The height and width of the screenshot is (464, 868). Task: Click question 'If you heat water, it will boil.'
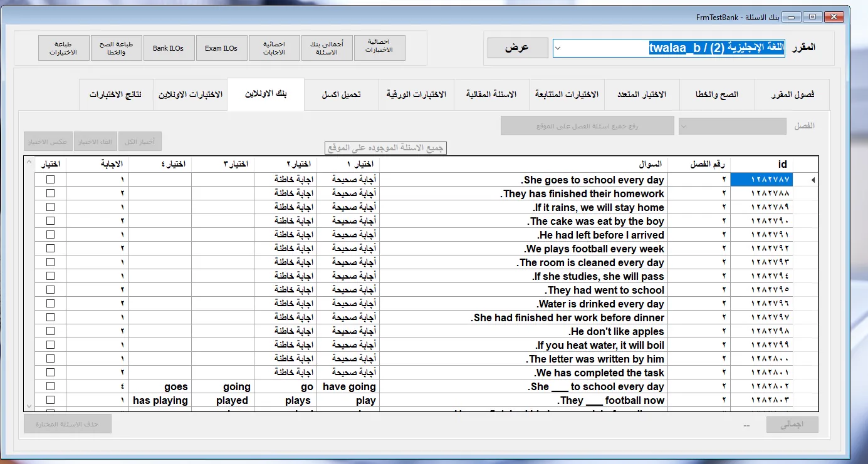[x=600, y=345]
